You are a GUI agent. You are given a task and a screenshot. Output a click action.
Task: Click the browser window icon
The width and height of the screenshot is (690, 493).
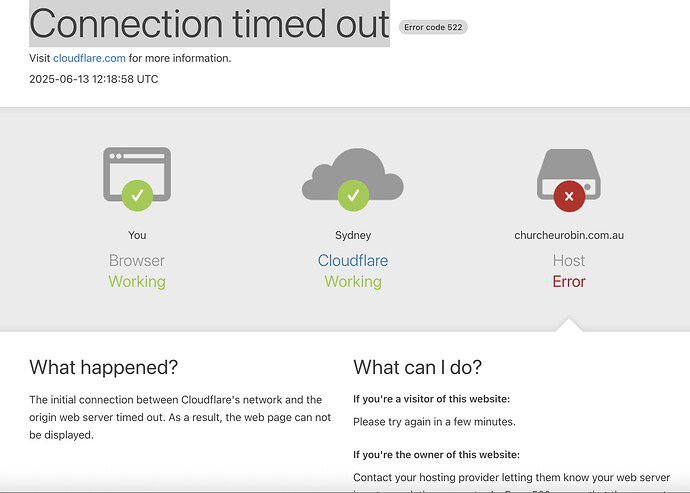137,173
